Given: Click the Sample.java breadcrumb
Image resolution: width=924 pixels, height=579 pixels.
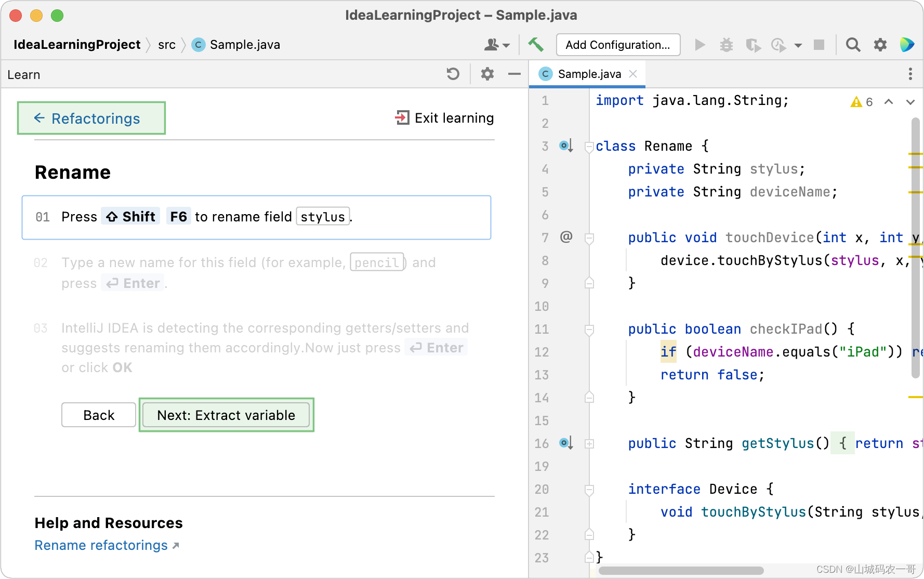Looking at the screenshot, I should coord(236,45).
